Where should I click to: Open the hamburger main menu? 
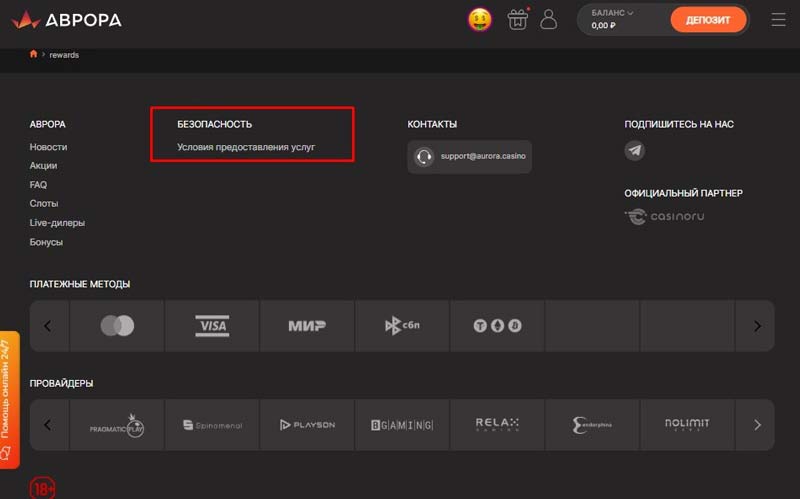pos(779,19)
